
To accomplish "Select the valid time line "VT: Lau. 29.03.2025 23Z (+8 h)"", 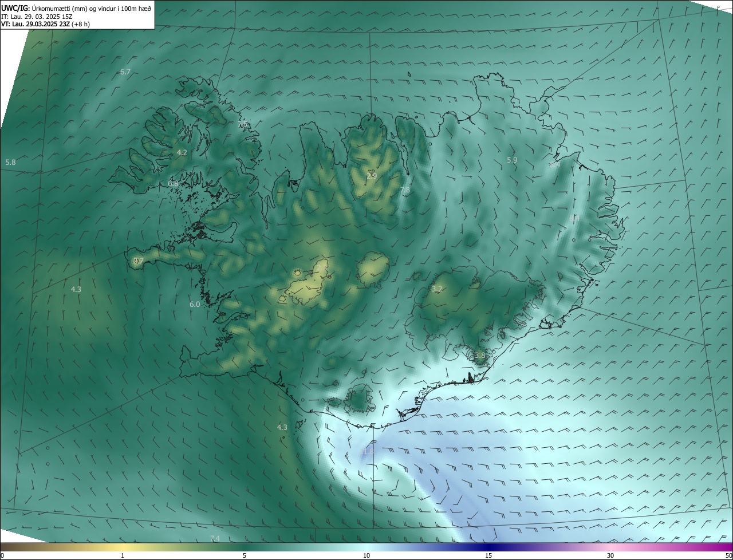I will 45,24.
